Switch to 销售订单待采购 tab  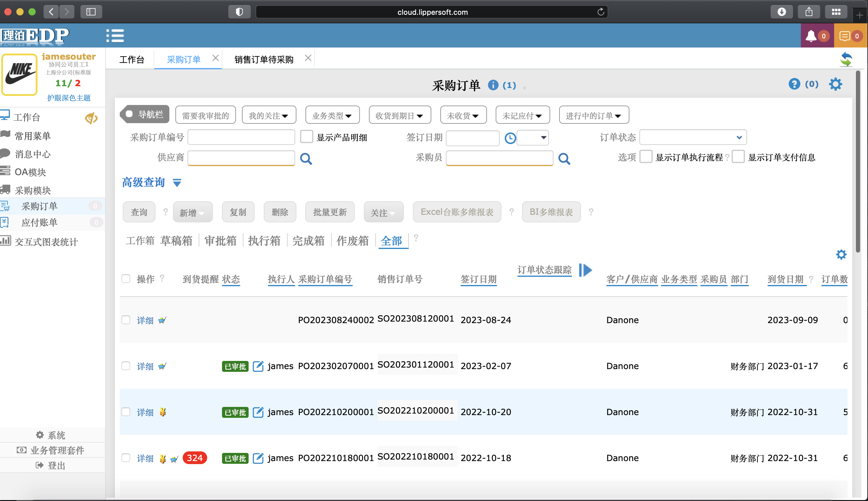click(x=264, y=60)
